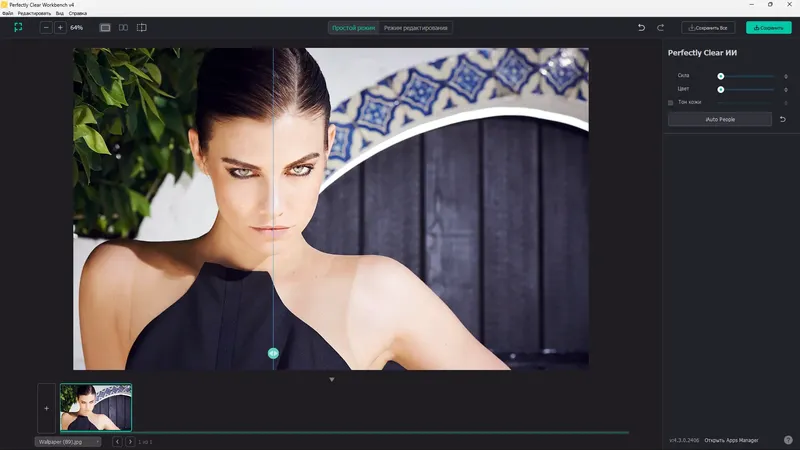
Task: Click the Сохранить Все button
Action: 708,28
